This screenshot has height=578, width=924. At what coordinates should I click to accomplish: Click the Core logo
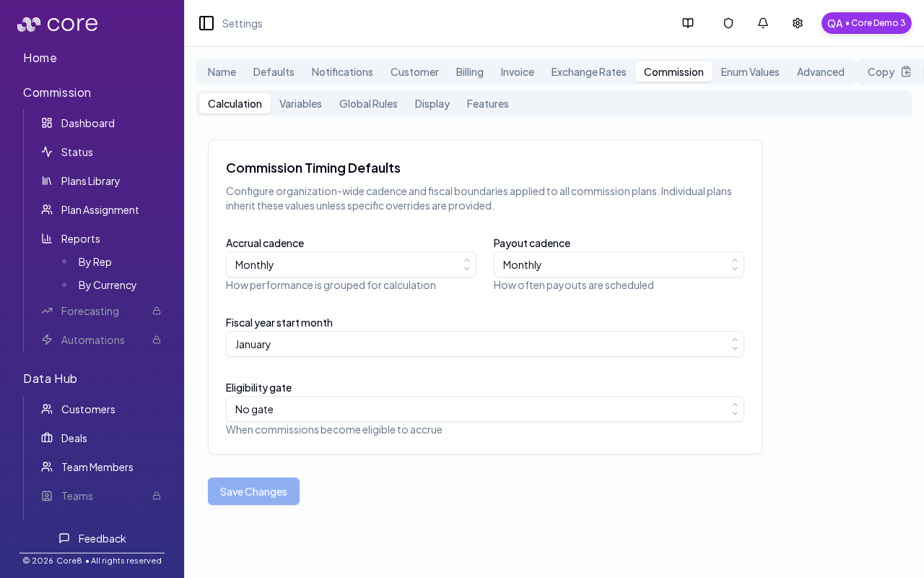58,24
